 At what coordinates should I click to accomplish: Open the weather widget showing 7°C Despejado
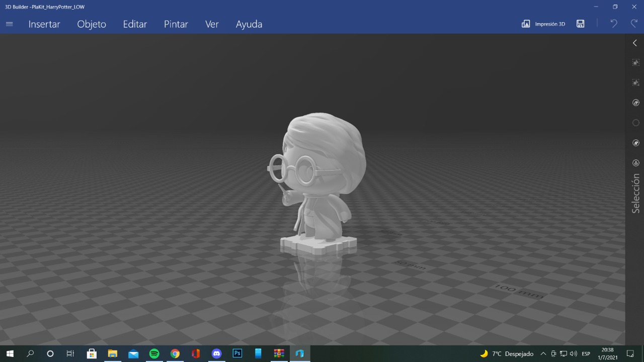[507, 353]
